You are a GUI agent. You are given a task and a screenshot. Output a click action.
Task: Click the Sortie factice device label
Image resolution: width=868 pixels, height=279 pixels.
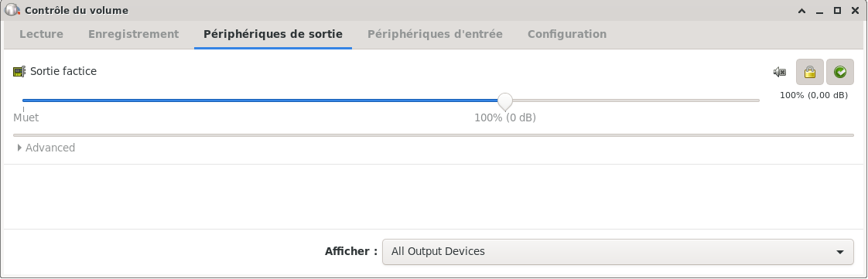[x=63, y=71]
